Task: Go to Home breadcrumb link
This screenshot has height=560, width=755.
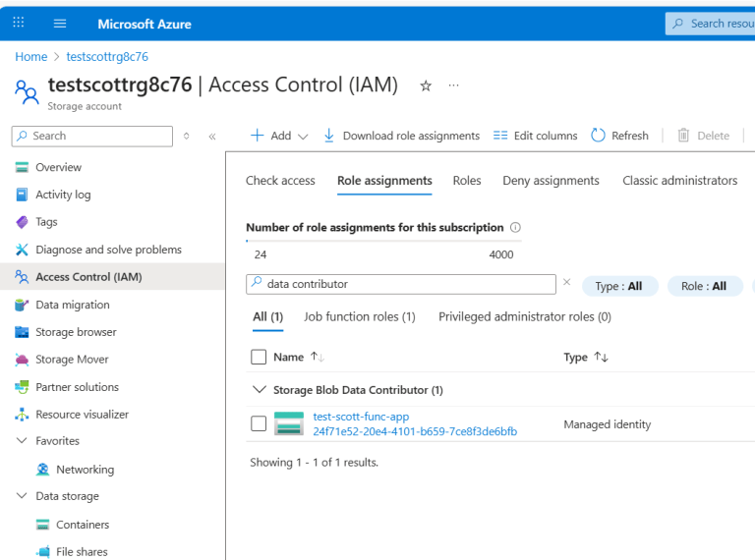Action: (31, 57)
